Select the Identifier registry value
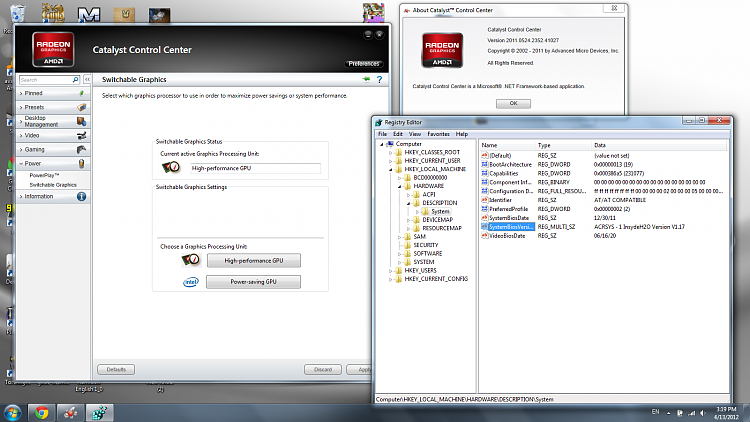This screenshot has width=750, height=422. coord(500,200)
